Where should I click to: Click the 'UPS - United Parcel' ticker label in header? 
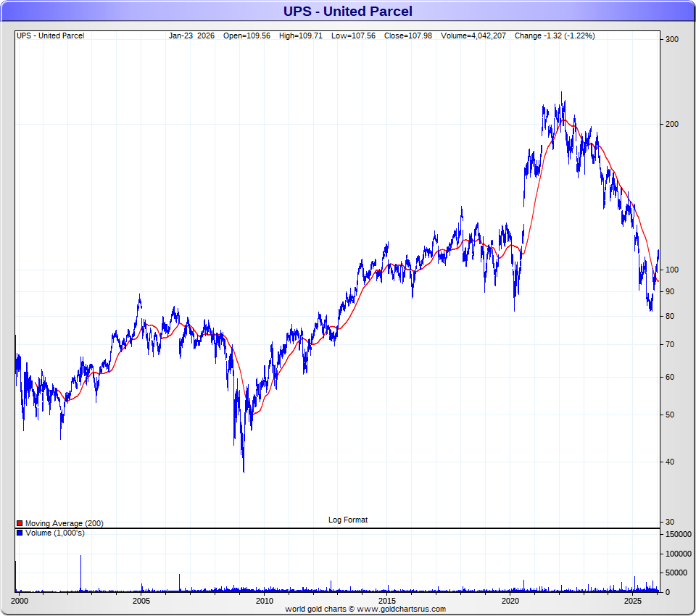pyautogui.click(x=51, y=36)
